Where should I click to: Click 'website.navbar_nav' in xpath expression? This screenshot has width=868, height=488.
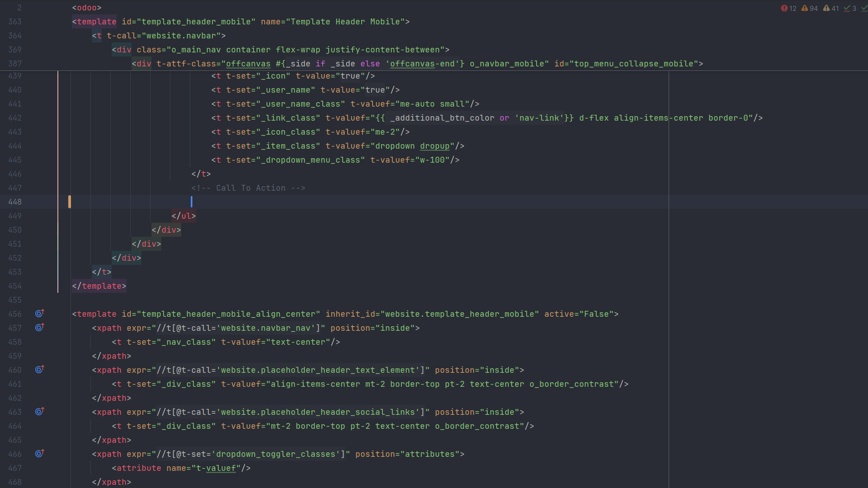[x=266, y=328]
